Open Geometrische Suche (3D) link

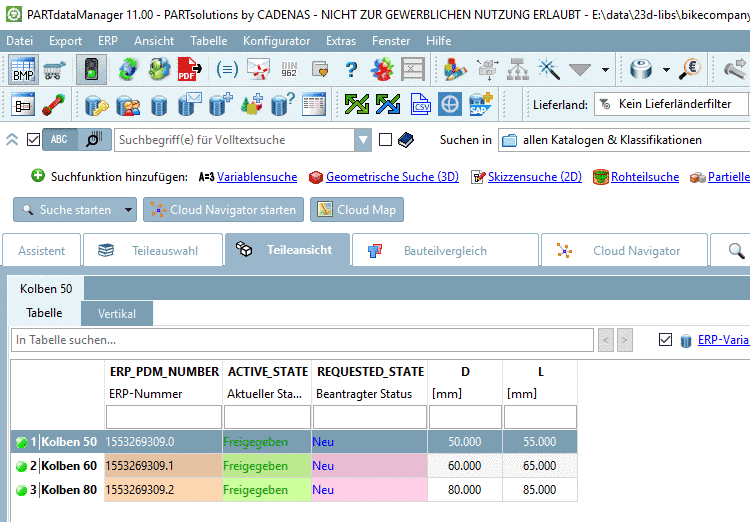click(392, 177)
